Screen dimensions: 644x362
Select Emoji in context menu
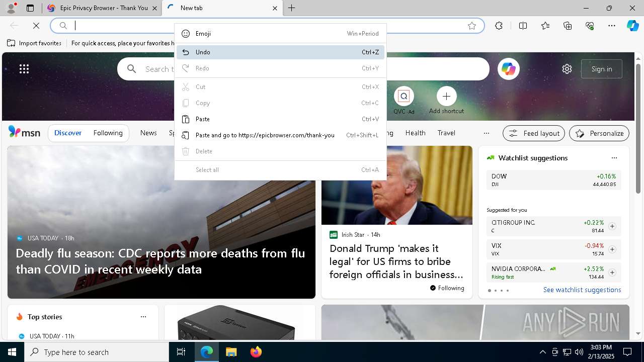click(x=280, y=34)
